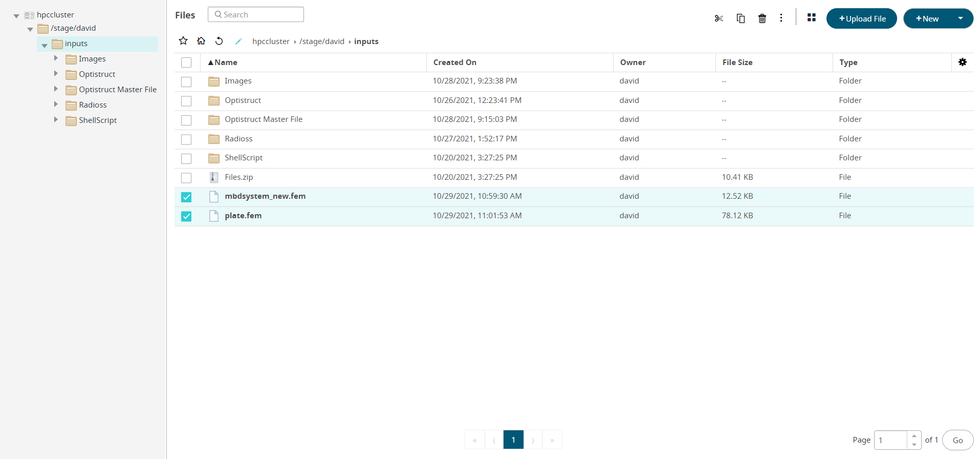Go to home directory icon
Image resolution: width=980 pixels, height=459 pixels.
201,41
